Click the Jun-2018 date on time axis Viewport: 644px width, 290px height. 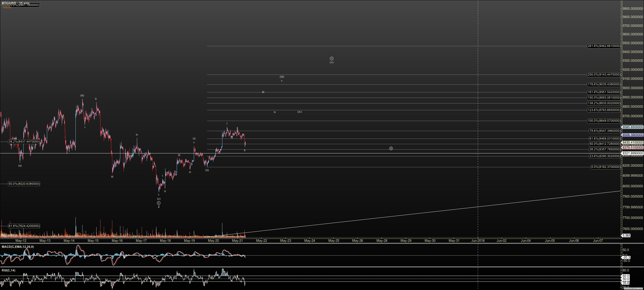(478, 241)
